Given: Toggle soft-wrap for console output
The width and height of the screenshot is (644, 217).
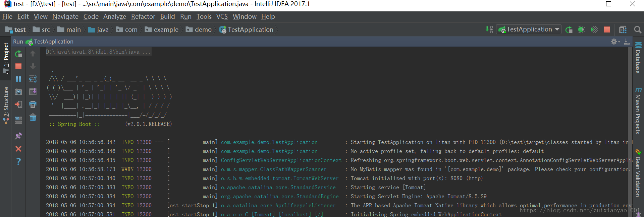Looking at the screenshot, I should tap(33, 79).
